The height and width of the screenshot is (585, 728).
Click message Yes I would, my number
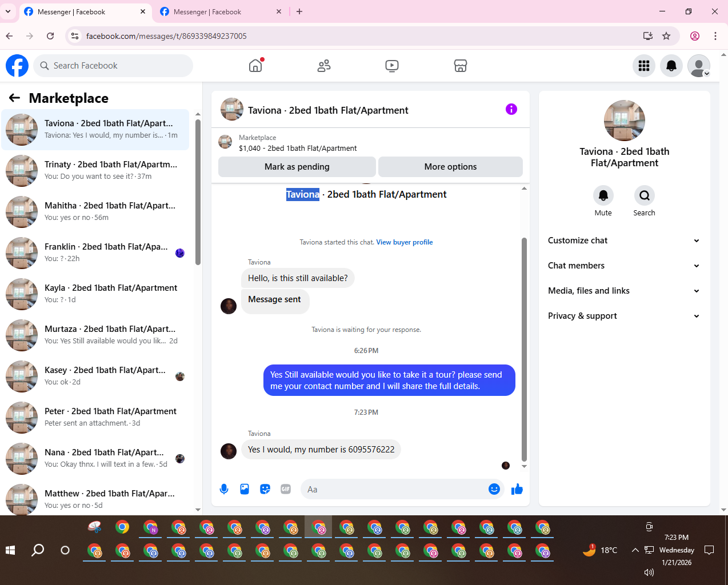321,450
